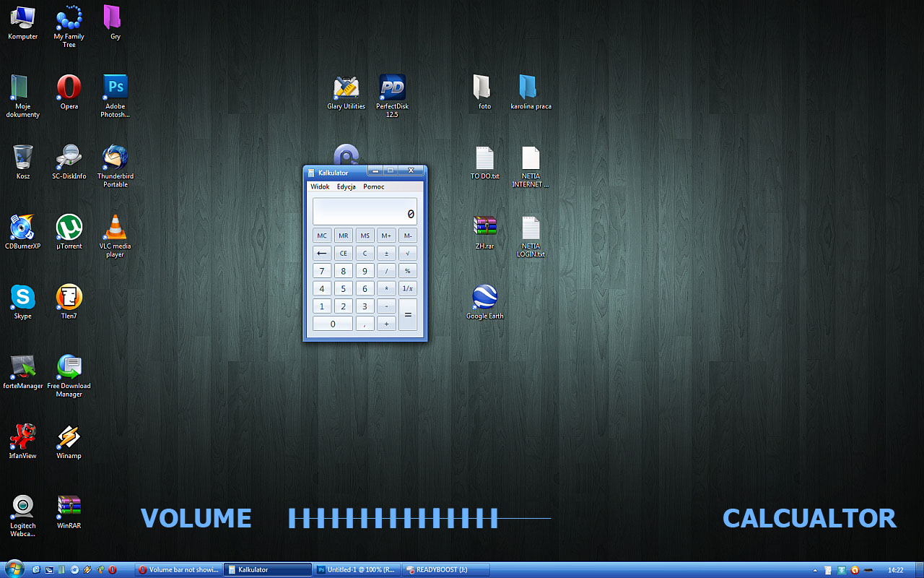Select Moje dokumenty desktop icon
This screenshot has height=578, width=924.
(x=22, y=96)
